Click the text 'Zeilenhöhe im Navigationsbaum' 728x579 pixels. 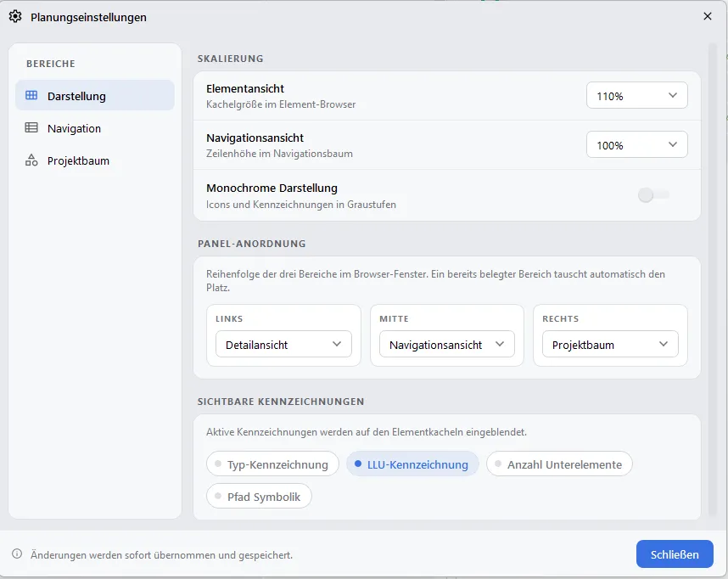[279, 154]
